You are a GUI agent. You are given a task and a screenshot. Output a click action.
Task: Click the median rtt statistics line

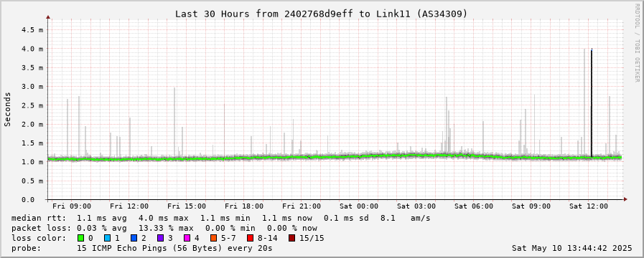click(221, 218)
